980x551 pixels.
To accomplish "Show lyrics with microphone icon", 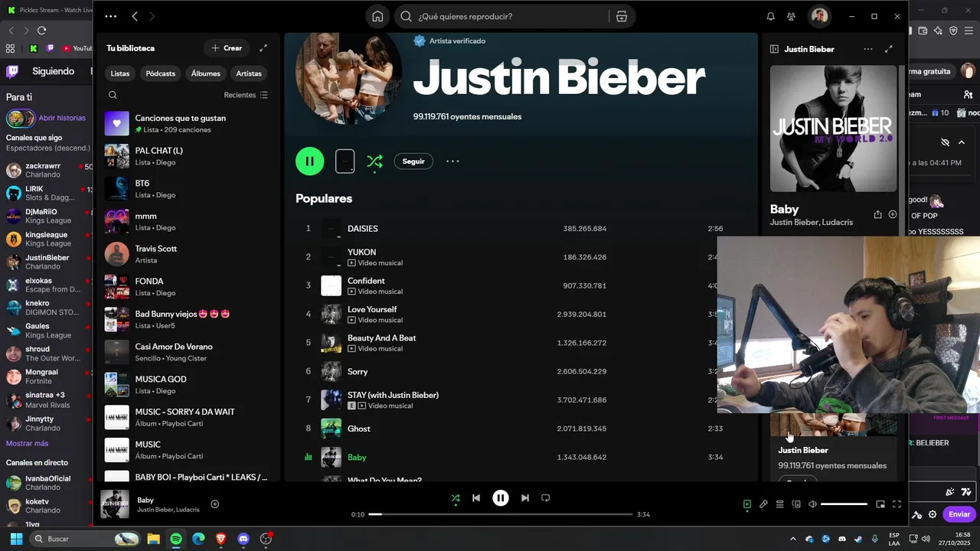I will tap(763, 504).
